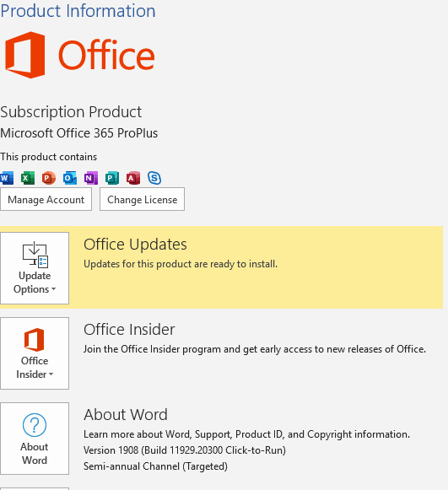Open the Office Insider dropdown menu
Image resolution: width=448 pixels, height=490 pixels.
[x=35, y=353]
